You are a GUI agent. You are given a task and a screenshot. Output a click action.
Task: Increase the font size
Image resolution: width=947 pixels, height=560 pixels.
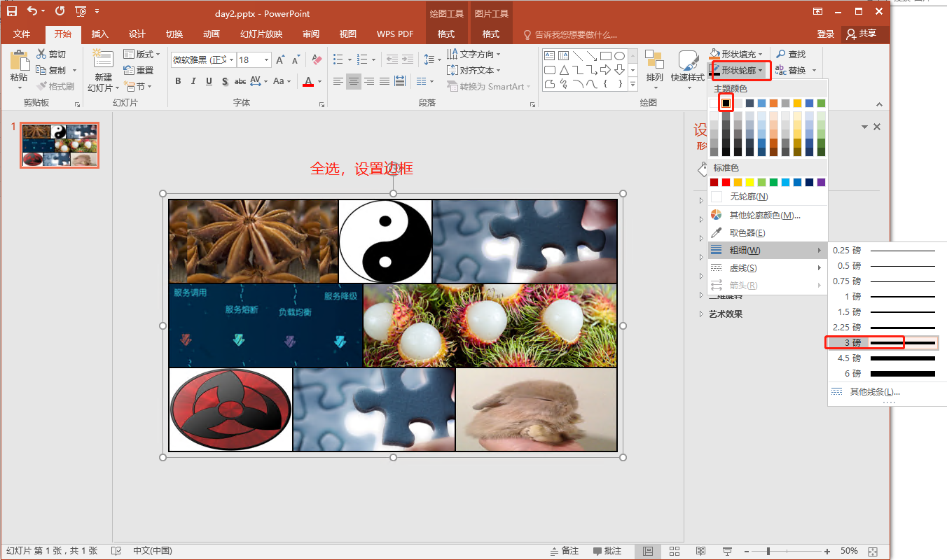click(x=280, y=59)
